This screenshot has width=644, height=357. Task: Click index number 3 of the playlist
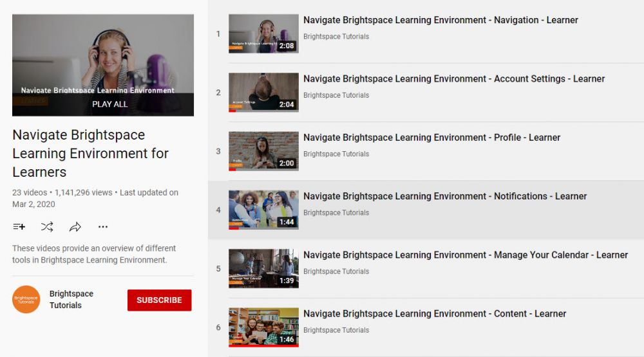tap(218, 151)
